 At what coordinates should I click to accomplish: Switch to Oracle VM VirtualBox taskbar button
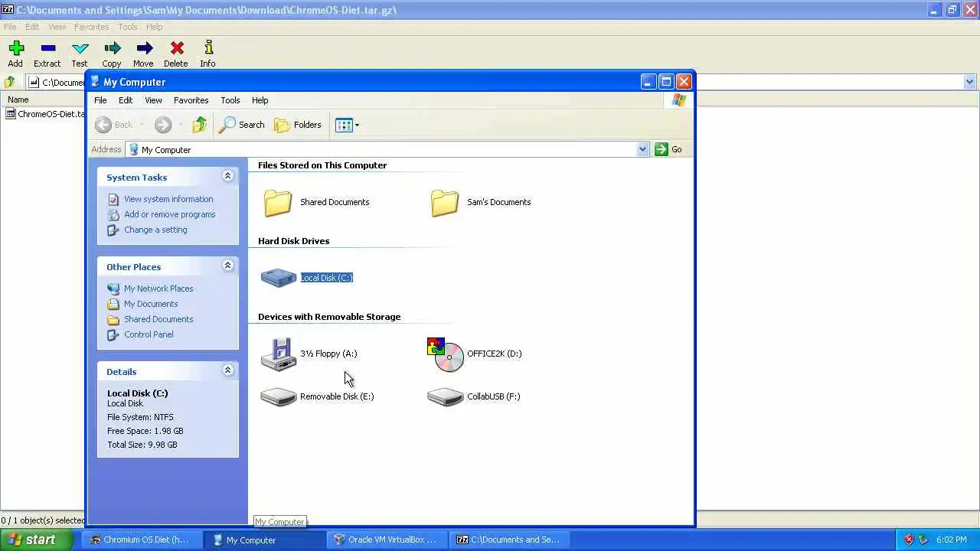pos(388,540)
